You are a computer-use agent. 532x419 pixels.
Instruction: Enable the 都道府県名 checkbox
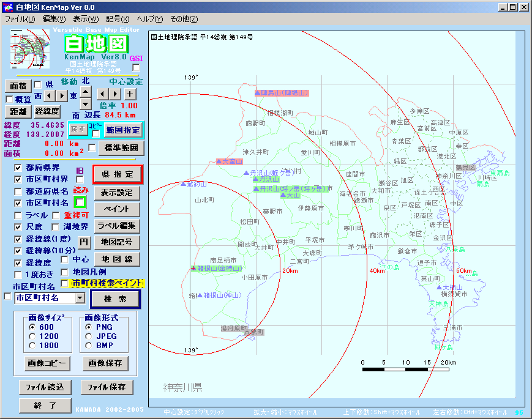18,191
